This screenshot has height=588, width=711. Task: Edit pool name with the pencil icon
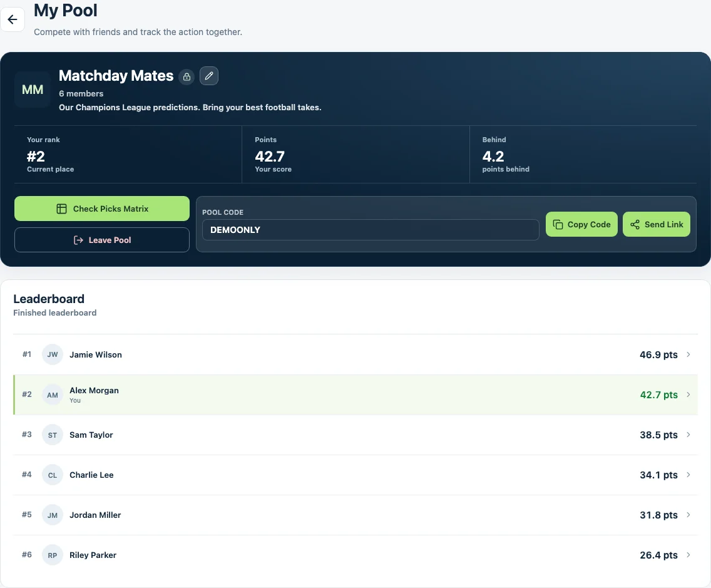pos(209,76)
